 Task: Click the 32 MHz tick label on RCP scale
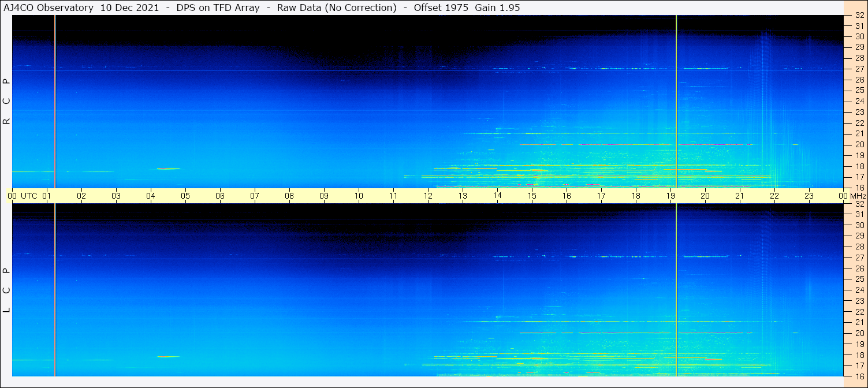[859, 16]
